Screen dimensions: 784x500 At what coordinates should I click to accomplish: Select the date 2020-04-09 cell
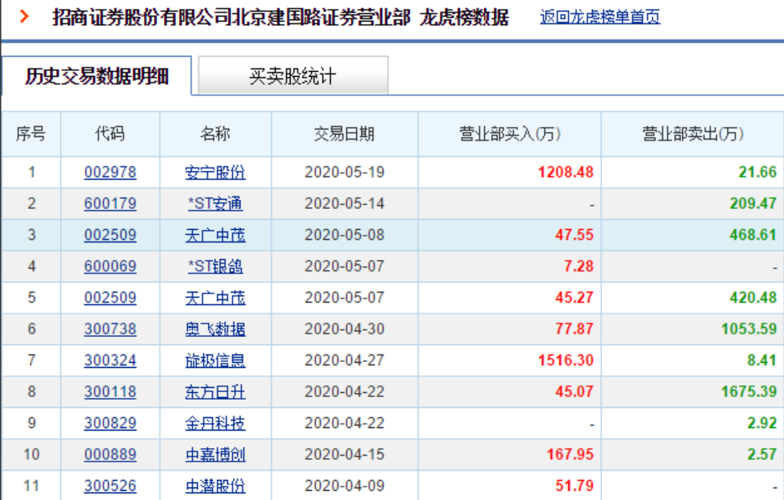(344, 486)
